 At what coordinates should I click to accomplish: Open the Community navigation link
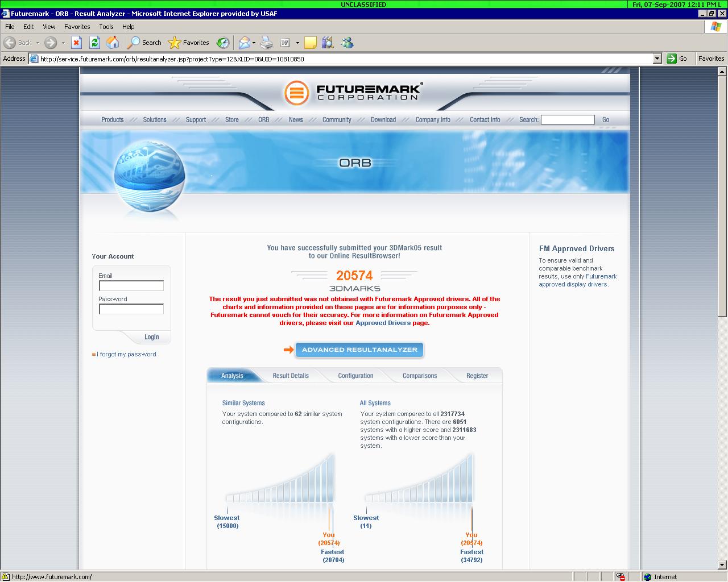[x=337, y=120]
